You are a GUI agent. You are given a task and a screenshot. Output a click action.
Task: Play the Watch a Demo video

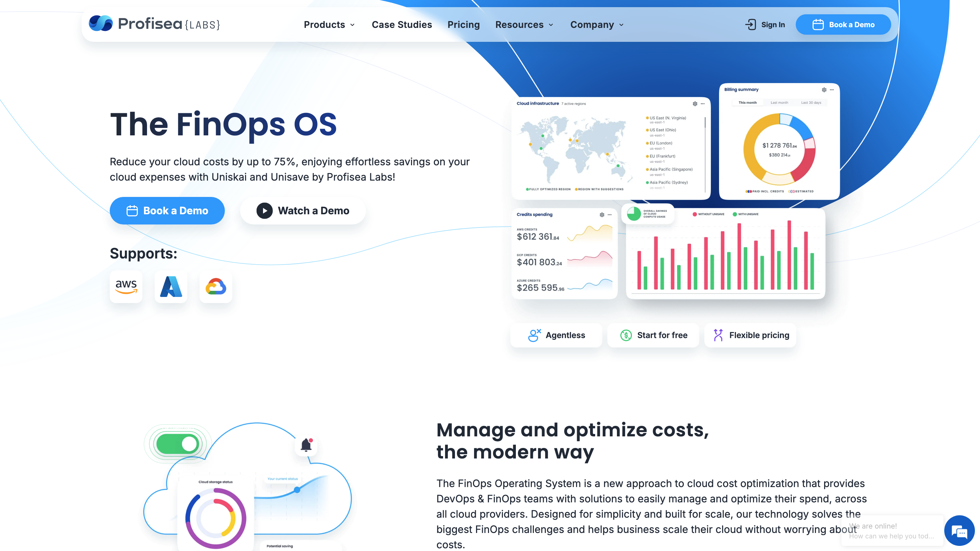coord(303,211)
